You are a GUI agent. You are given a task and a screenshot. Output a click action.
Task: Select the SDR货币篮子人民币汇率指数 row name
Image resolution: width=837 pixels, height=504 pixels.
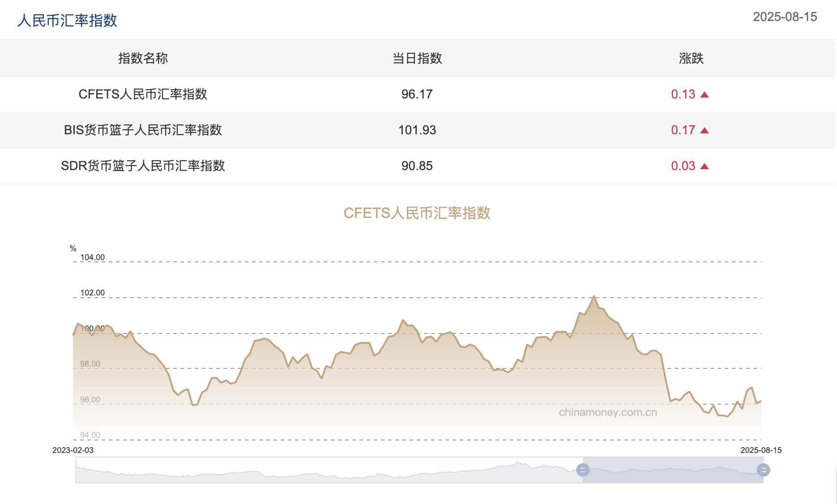143,166
